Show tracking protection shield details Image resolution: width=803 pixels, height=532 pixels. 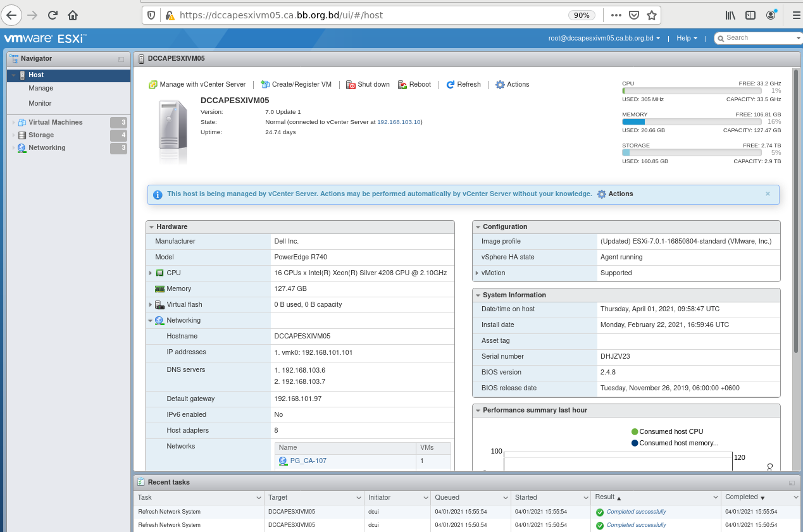coord(151,15)
